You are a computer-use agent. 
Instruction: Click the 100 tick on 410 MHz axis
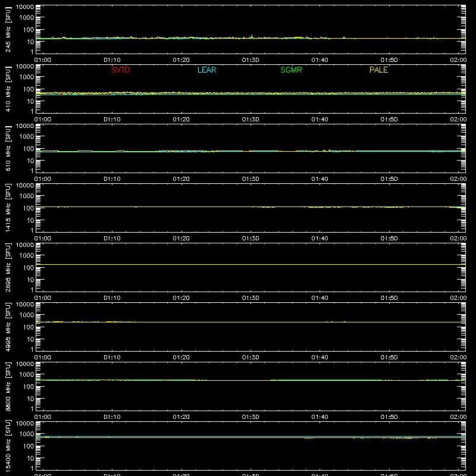29,89
